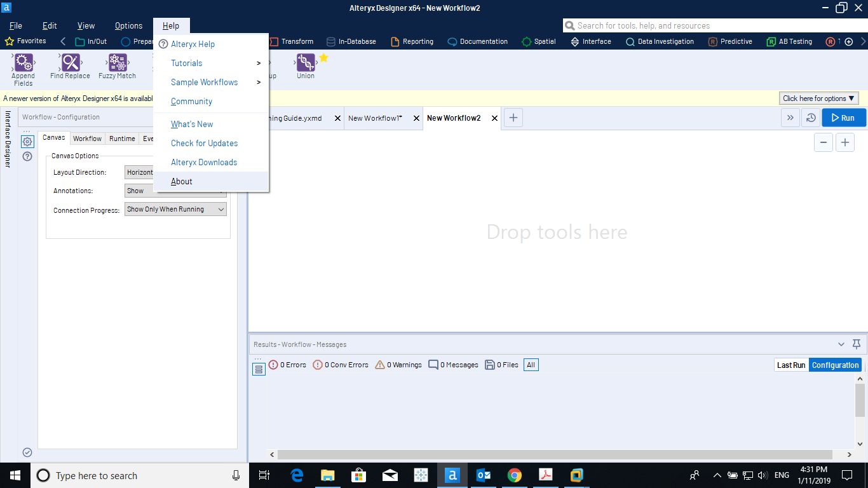Open the Click here for options dropdown

(x=818, y=98)
